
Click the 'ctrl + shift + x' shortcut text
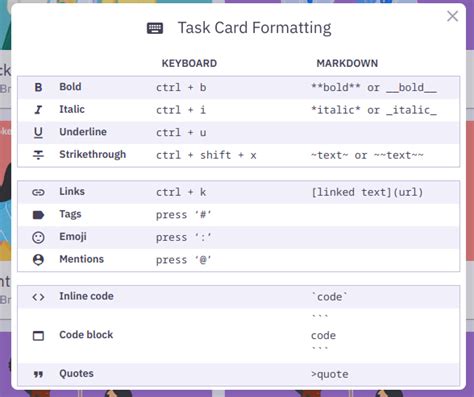point(206,155)
